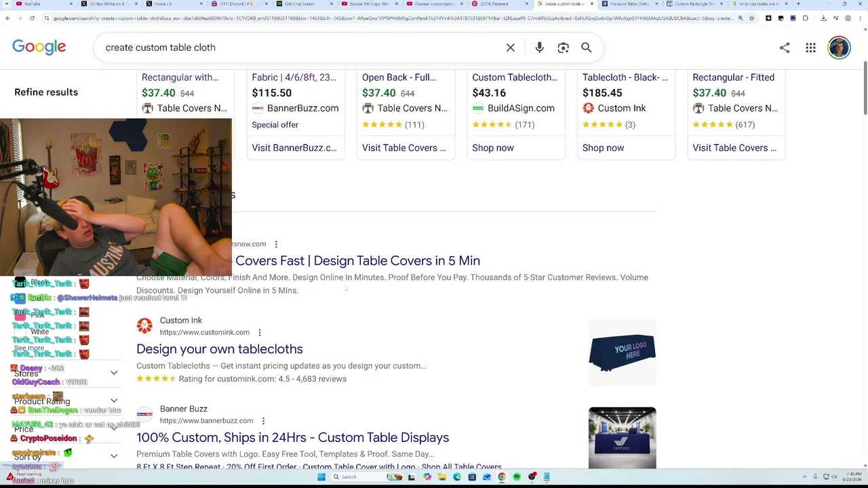
Task: Start voice search with the microphone
Action: [x=539, y=47]
